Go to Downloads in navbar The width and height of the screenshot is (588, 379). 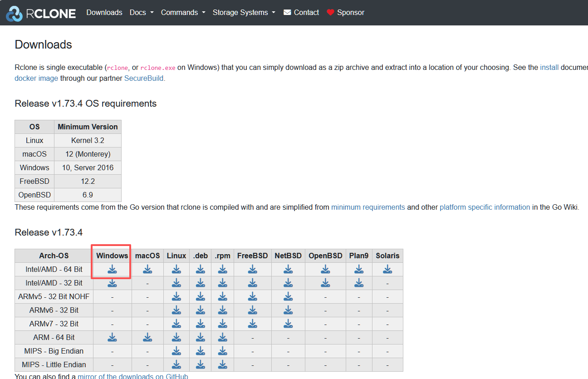tap(104, 13)
